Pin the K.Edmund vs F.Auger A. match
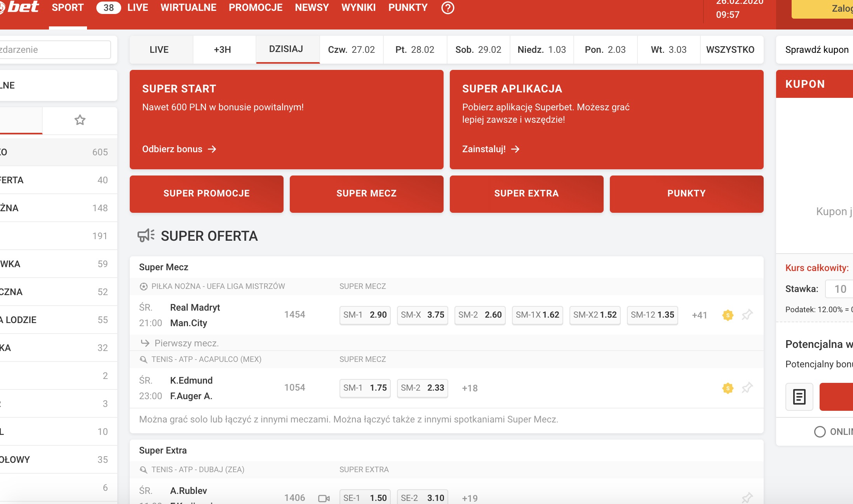Image resolution: width=853 pixels, height=504 pixels. click(x=747, y=388)
